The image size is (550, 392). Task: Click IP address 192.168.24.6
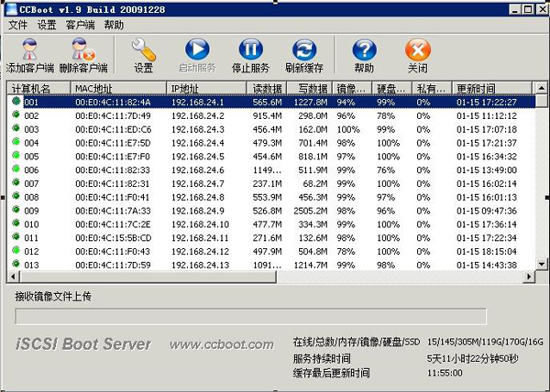tap(197, 170)
